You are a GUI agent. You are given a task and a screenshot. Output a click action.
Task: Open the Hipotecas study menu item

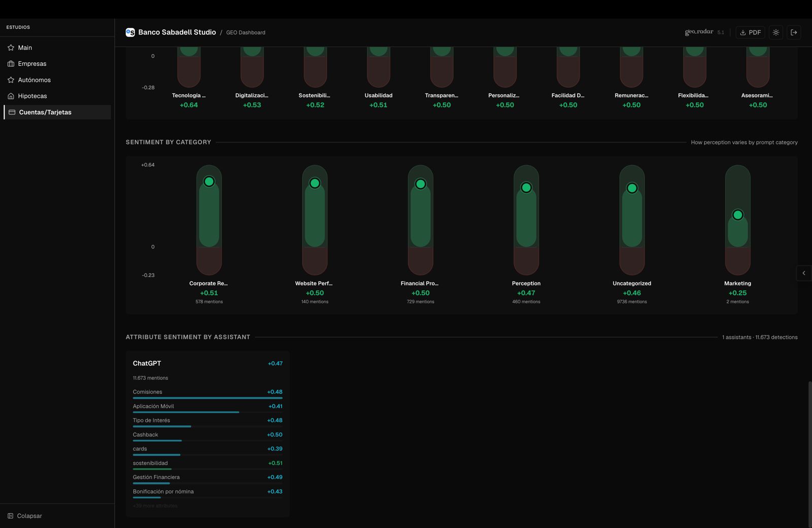pos(32,96)
